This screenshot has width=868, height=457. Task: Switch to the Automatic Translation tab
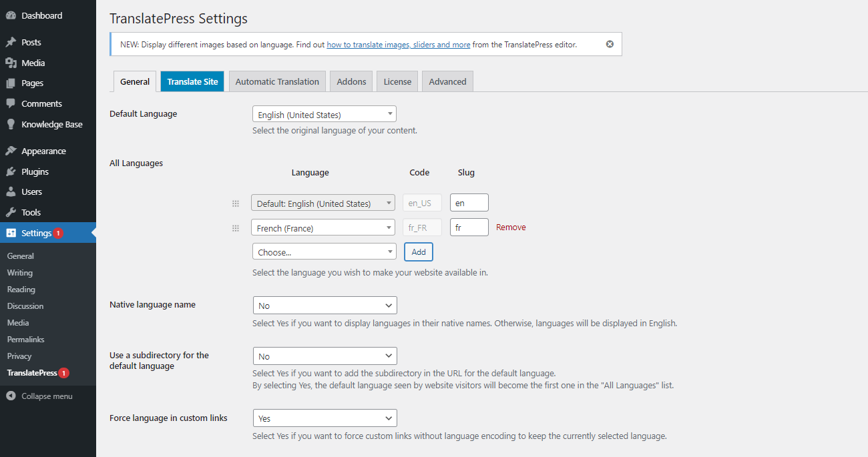tap(277, 81)
